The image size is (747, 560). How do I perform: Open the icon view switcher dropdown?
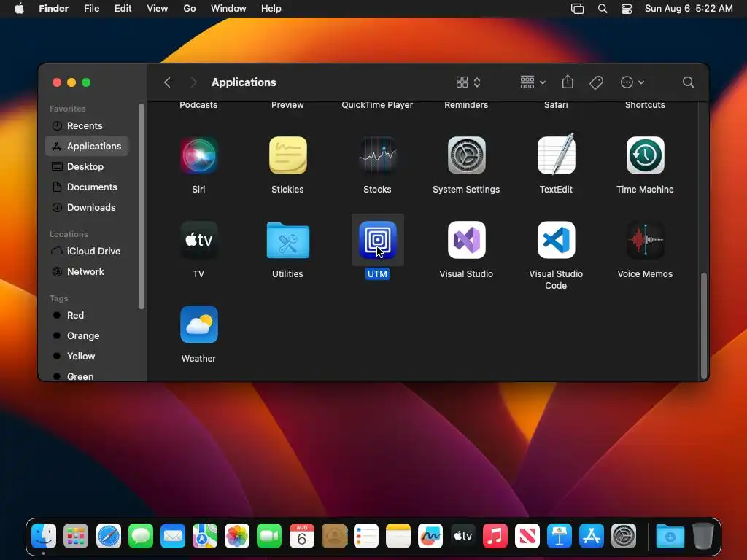(x=468, y=82)
